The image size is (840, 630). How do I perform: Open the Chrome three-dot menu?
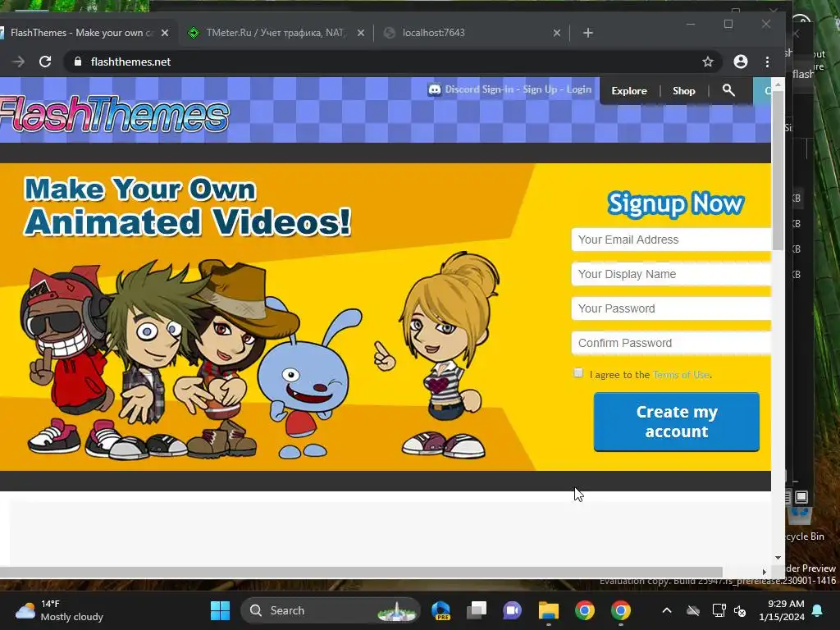[x=767, y=62]
